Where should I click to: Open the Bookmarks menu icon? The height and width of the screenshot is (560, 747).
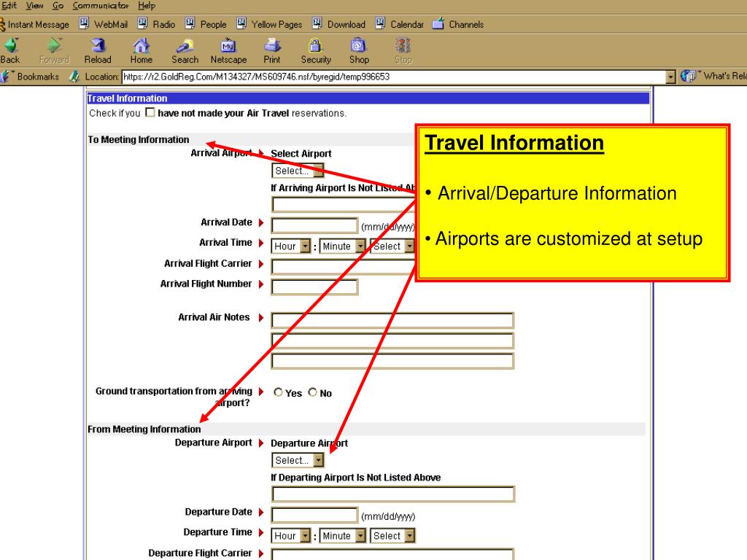29,76
